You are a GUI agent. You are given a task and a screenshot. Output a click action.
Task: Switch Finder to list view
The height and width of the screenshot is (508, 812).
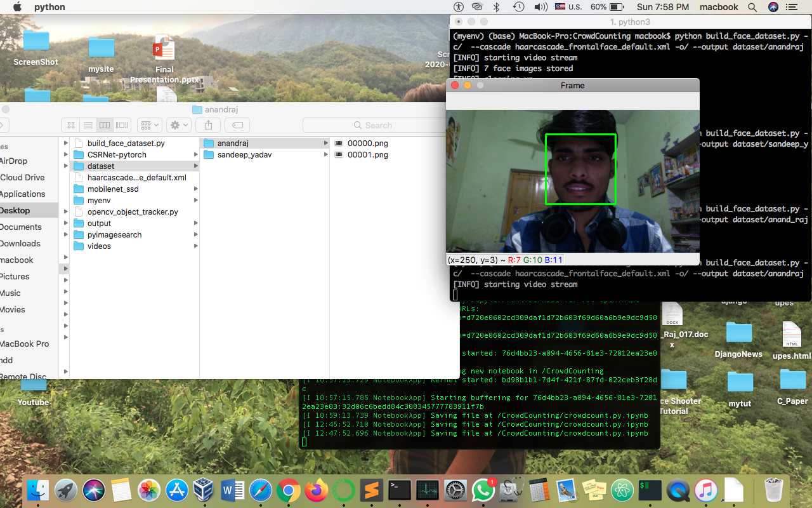(88, 125)
